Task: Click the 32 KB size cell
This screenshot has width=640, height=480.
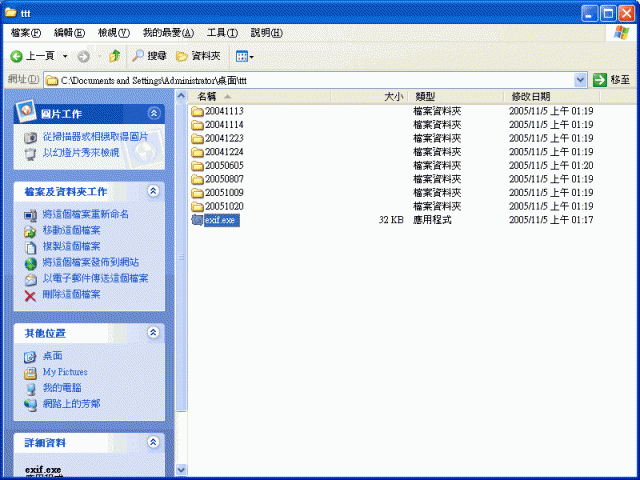Action: [391, 220]
